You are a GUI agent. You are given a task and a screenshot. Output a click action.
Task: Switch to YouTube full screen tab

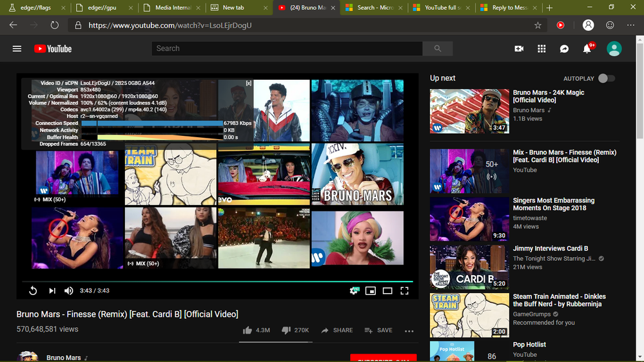click(x=442, y=7)
